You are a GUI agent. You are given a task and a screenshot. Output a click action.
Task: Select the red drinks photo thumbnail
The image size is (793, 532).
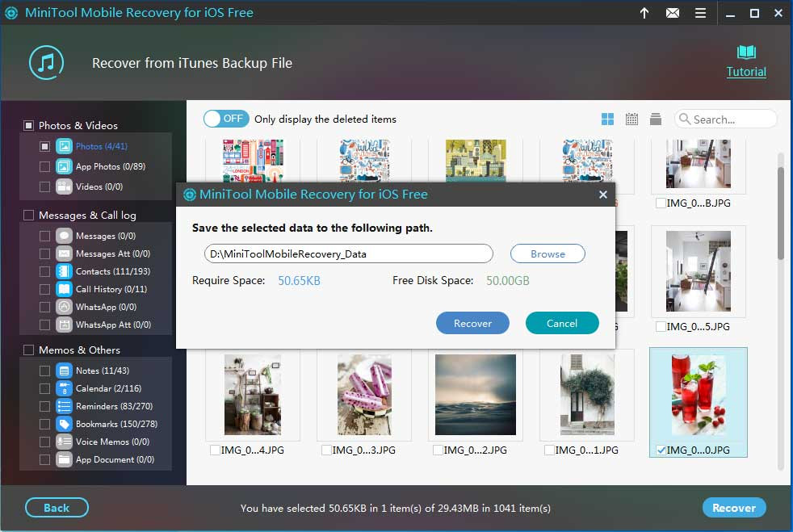[699, 395]
